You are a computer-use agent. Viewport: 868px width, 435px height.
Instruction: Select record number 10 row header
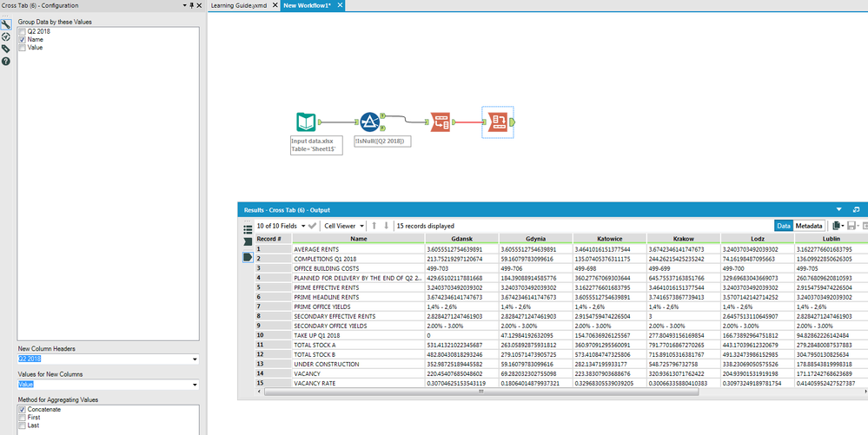tap(273, 335)
